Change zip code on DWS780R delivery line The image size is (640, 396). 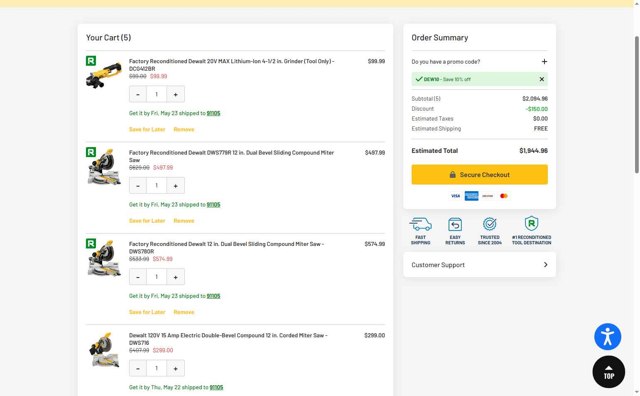pyautogui.click(x=213, y=296)
